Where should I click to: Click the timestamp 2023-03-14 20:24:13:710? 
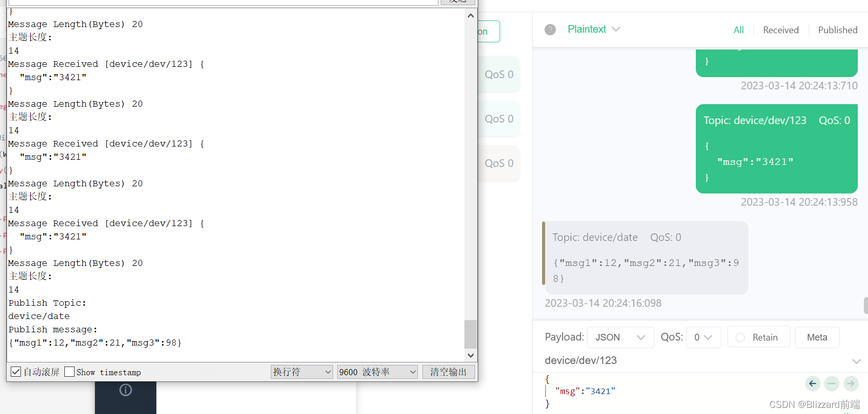tap(799, 86)
